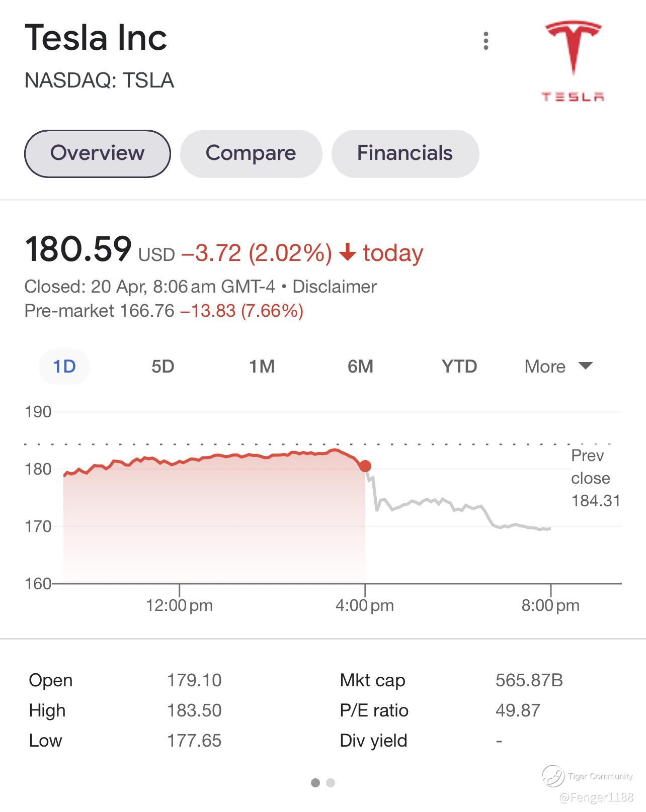This screenshot has height=812, width=646.
Task: Go to second stats page dot
Action: 331,782
